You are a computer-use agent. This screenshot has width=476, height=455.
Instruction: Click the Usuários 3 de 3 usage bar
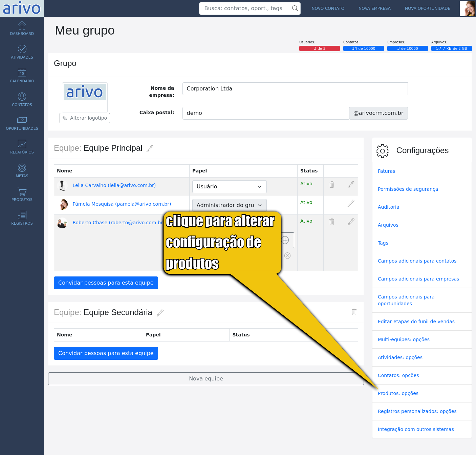pyautogui.click(x=320, y=48)
